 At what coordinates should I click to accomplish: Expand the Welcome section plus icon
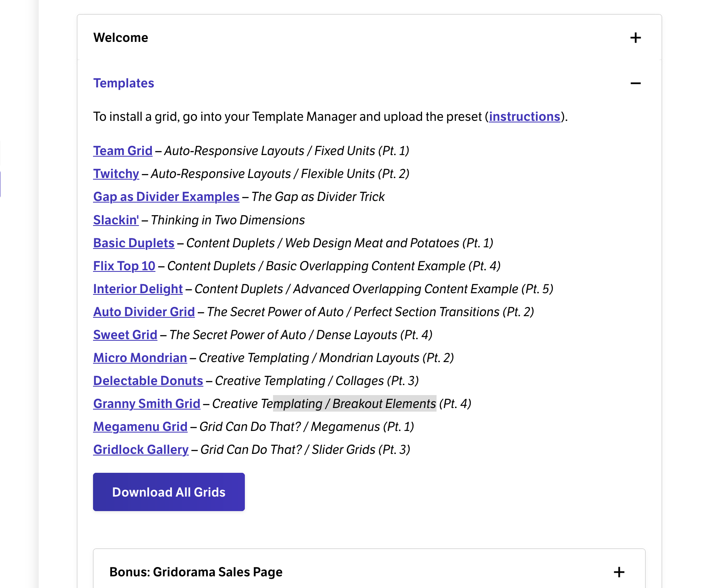635,37
